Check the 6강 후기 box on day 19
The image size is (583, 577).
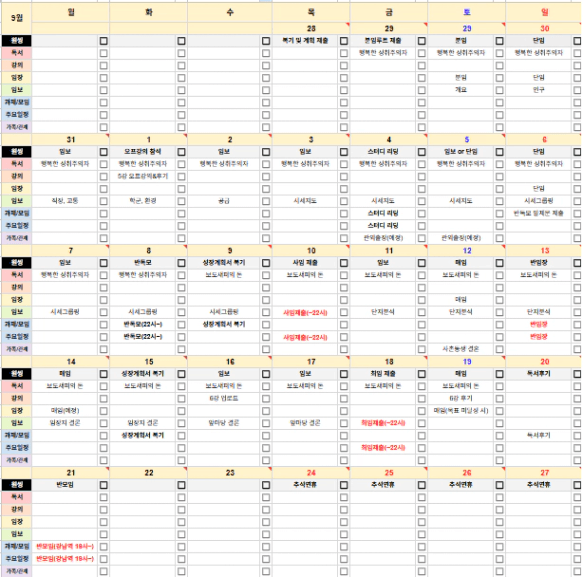[499, 399]
